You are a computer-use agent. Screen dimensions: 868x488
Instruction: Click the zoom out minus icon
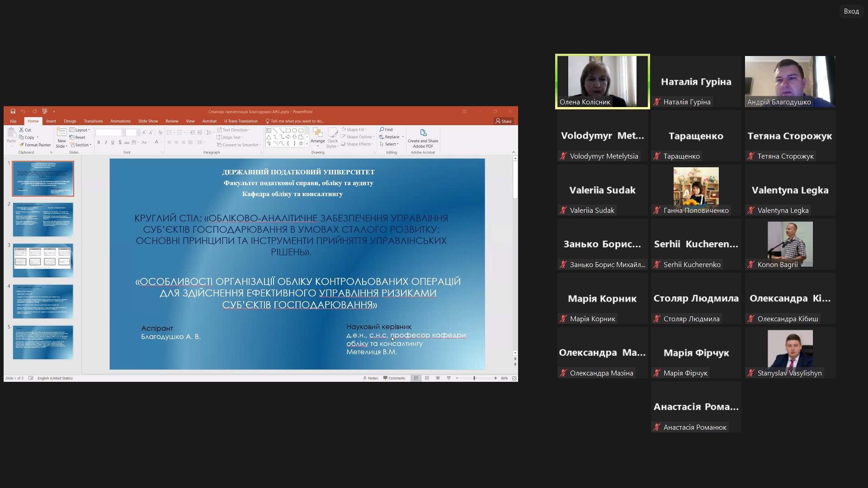pyautogui.click(x=457, y=378)
